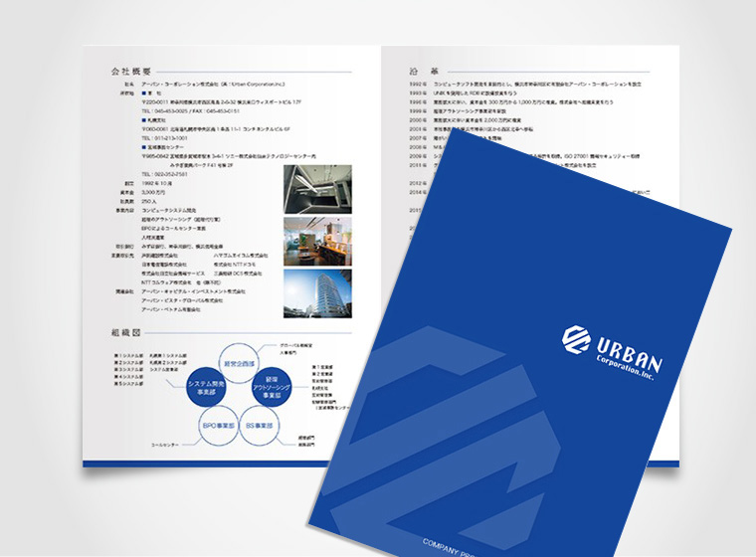Click the blue bullet beside 宮城事務センター

tap(144, 146)
